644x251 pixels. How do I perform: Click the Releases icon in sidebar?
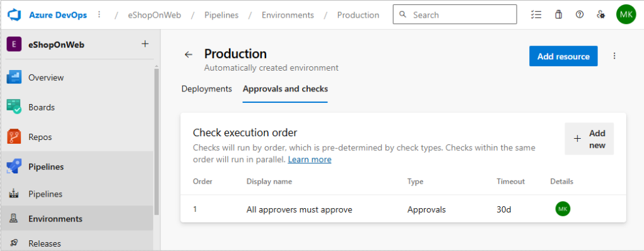tap(14, 243)
